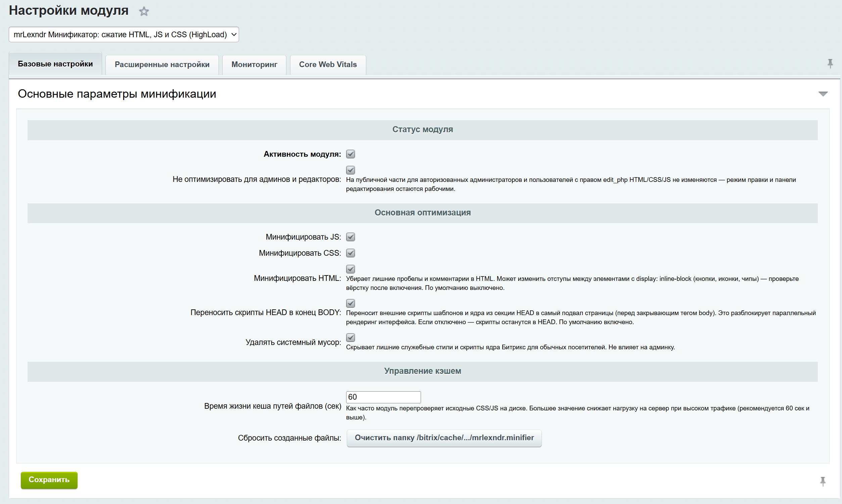Click Время жизни кеша путей файлов label

click(273, 406)
